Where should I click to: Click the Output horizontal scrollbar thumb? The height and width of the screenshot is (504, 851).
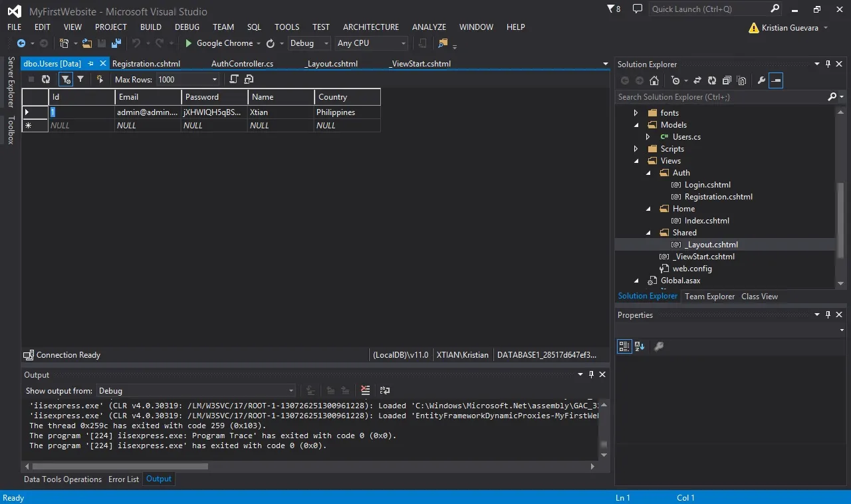point(120,466)
